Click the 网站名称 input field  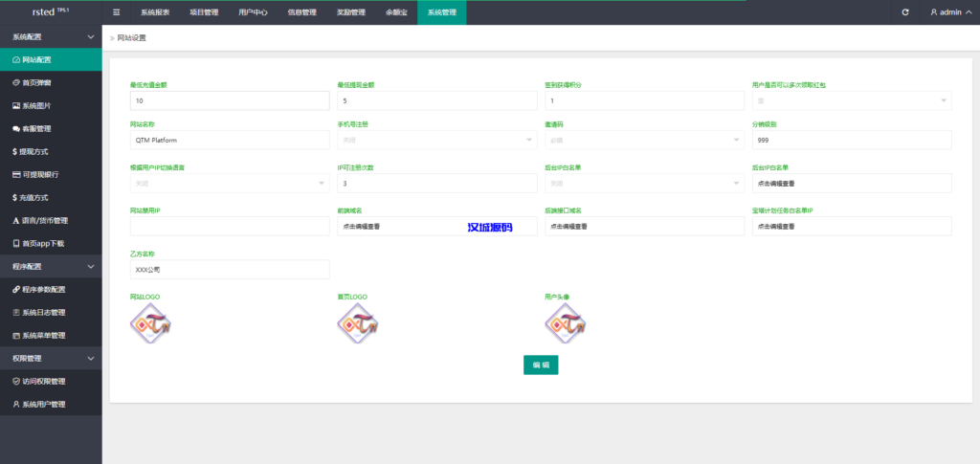pyautogui.click(x=230, y=140)
